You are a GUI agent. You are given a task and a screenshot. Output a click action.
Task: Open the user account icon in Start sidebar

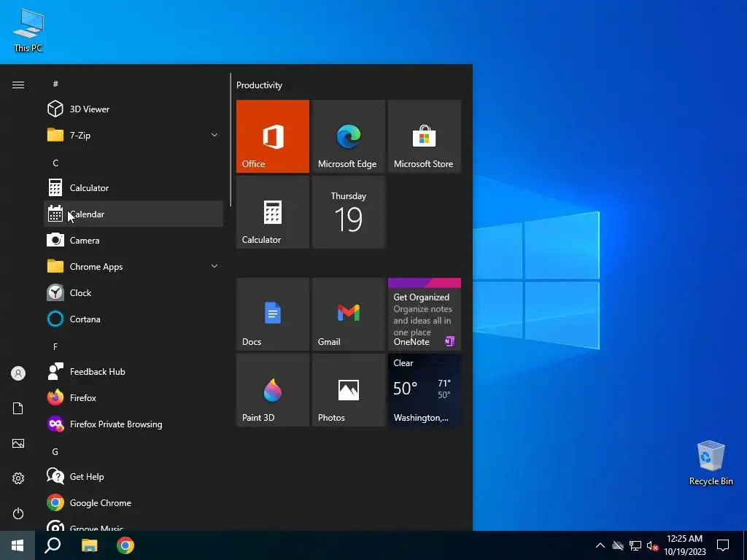(18, 373)
